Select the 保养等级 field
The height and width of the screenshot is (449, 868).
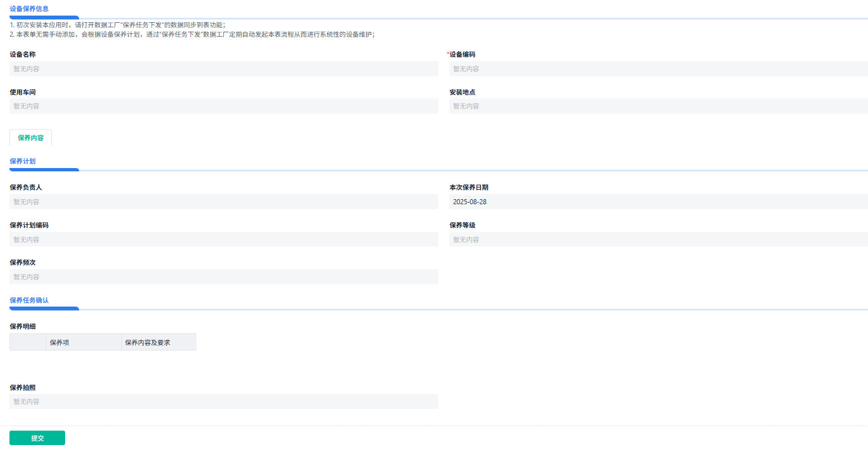659,240
